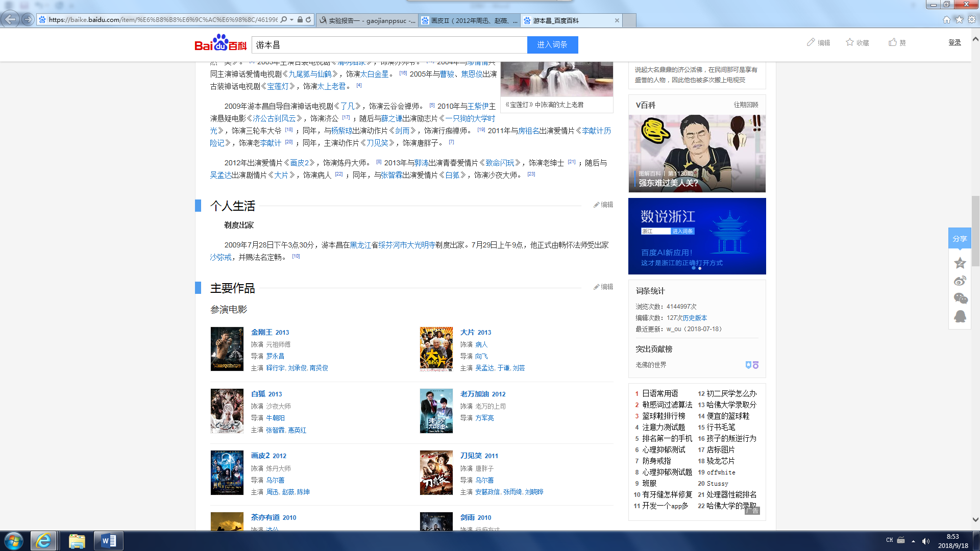Share page via QQ penguin icon
Viewport: 980px width, 551px height.
960,317
